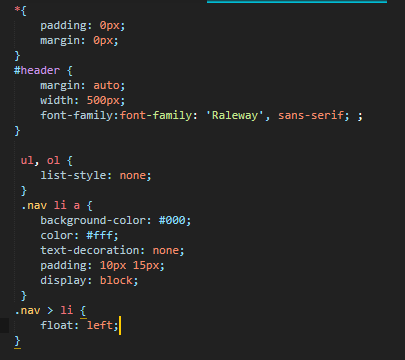The width and height of the screenshot is (405, 360).
Task: Click the '#000' background color value
Action: tap(172, 220)
